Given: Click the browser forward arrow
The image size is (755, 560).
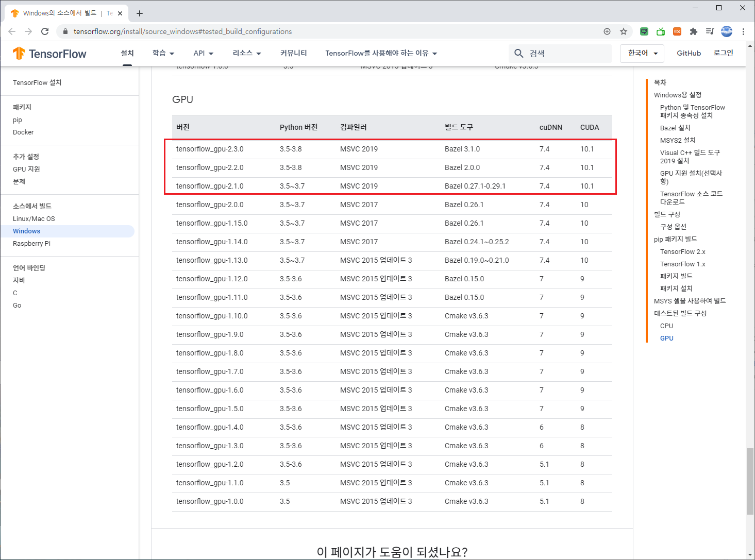Looking at the screenshot, I should [x=28, y=31].
